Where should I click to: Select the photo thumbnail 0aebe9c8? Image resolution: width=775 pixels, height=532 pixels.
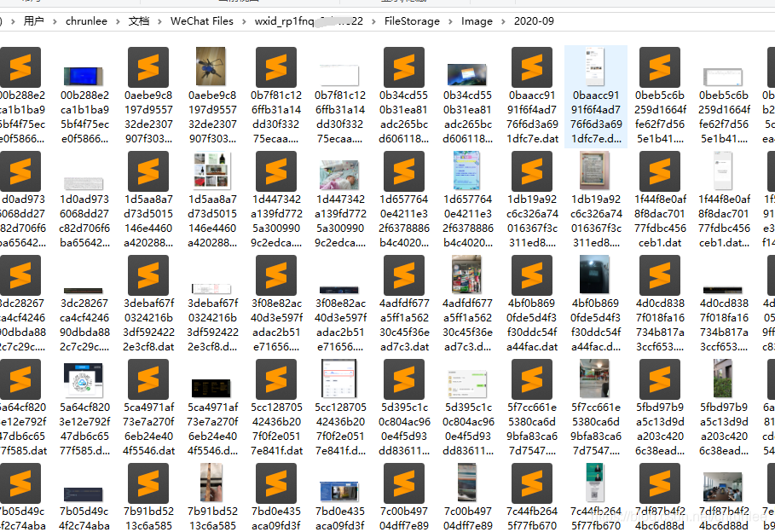coord(211,66)
